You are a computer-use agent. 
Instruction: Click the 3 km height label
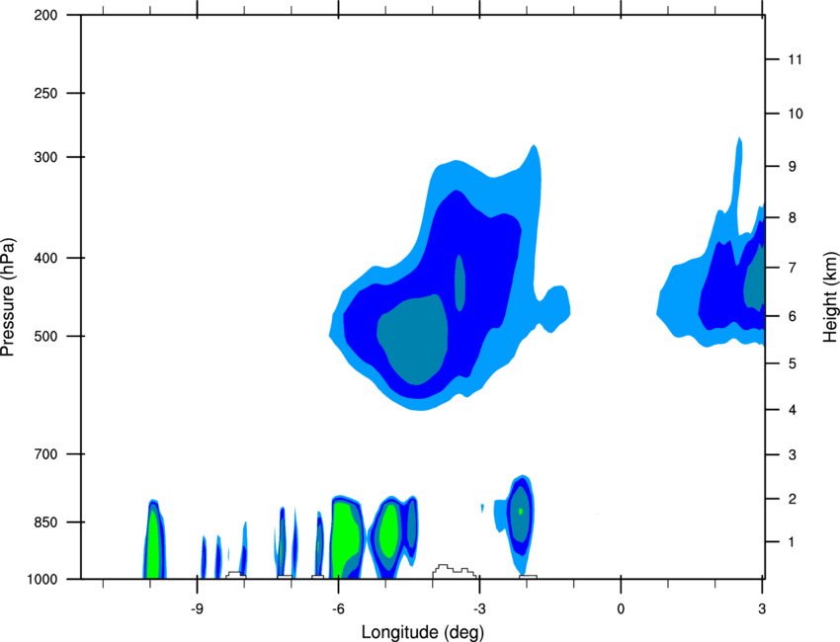click(792, 455)
